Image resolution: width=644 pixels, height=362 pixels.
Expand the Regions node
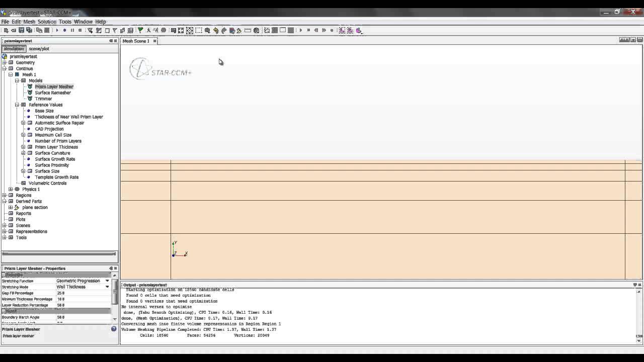click(x=4, y=195)
